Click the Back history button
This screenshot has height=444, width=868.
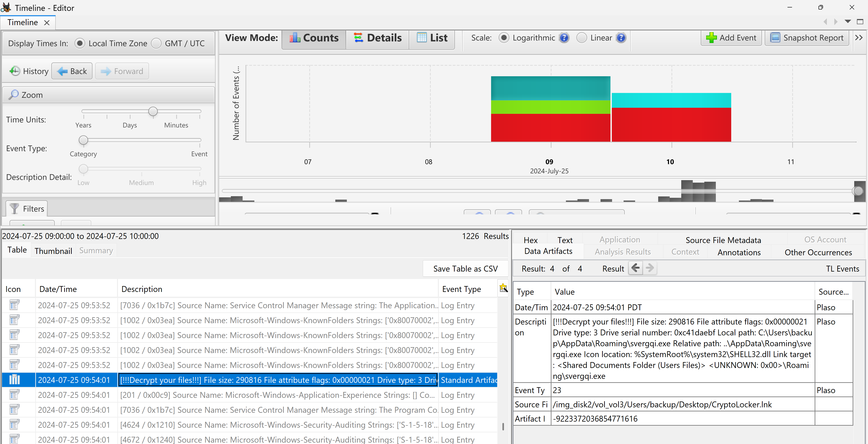[72, 71]
